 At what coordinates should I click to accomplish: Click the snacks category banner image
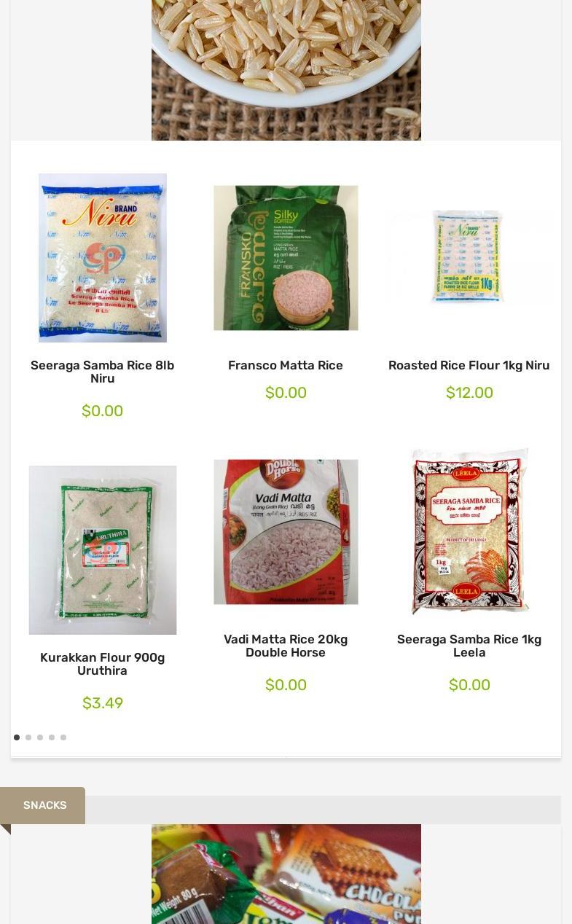286,874
